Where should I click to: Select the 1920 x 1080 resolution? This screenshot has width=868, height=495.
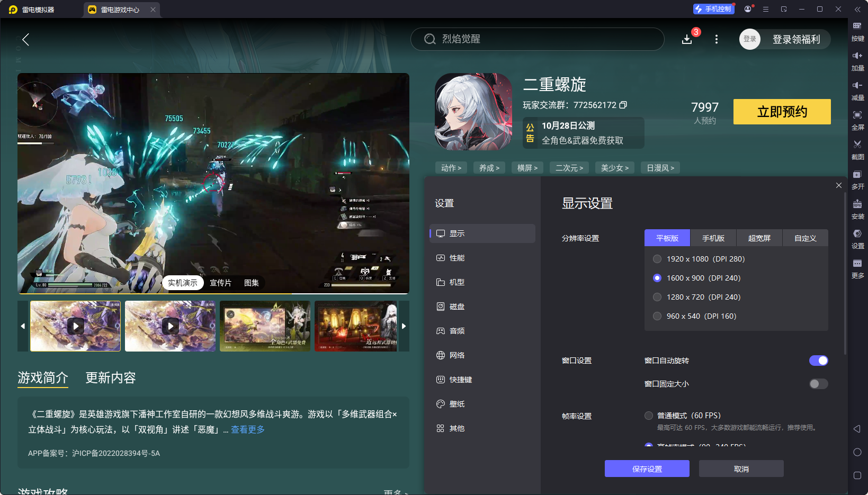point(657,259)
